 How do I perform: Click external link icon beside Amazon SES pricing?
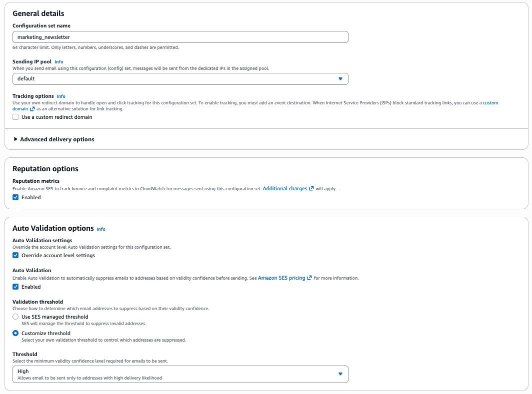[x=309, y=278]
